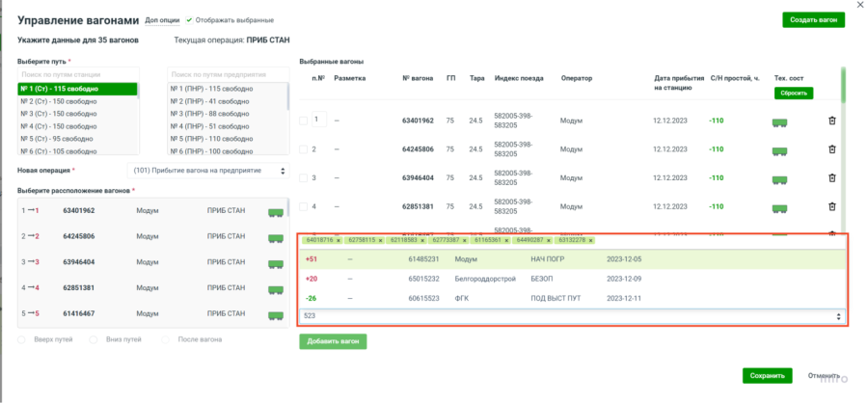Image resolution: width=868 pixels, height=403 pixels.
Task: Check the box for wagon row 2
Action: point(303,149)
